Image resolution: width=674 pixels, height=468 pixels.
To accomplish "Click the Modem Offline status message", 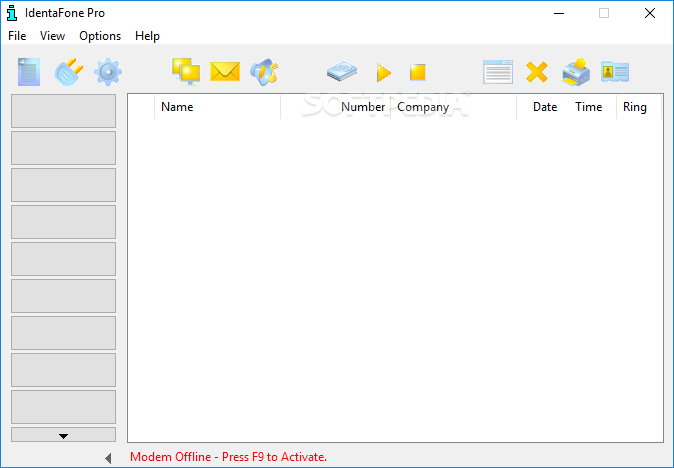I will tap(228, 457).
